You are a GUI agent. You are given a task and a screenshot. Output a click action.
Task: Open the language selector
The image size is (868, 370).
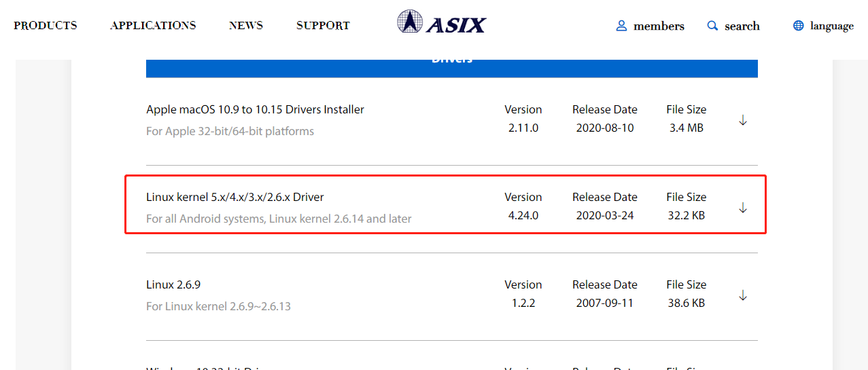[832, 26]
